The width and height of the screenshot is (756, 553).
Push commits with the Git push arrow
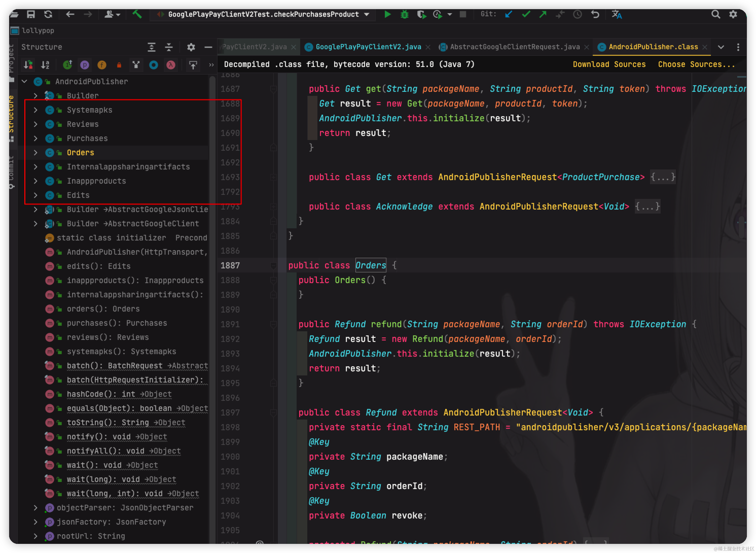point(543,14)
